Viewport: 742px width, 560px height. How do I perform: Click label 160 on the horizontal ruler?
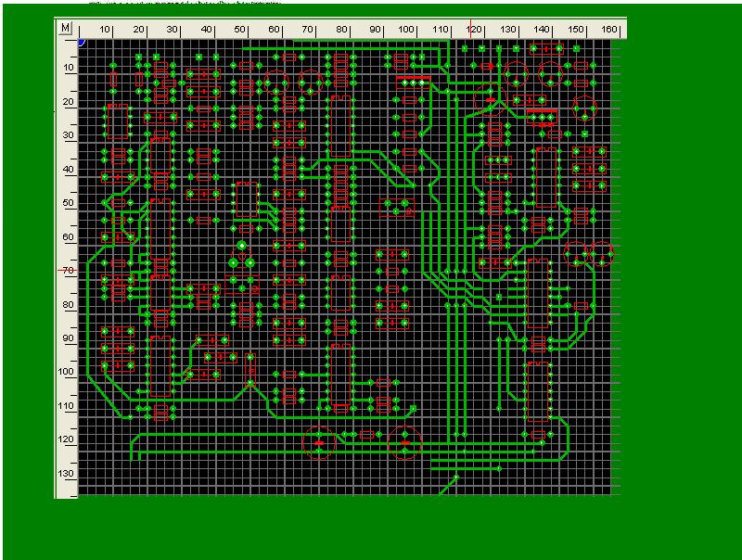coord(609,30)
